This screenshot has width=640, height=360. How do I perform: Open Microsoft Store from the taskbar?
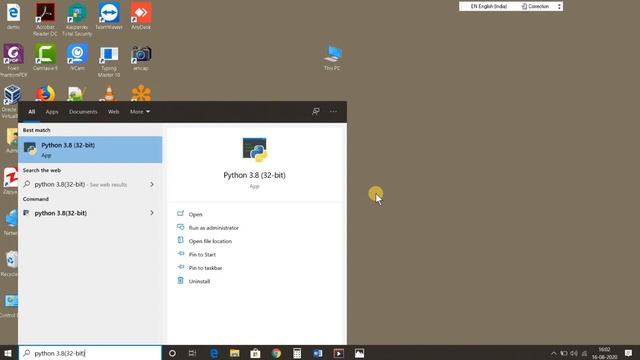[256, 353]
